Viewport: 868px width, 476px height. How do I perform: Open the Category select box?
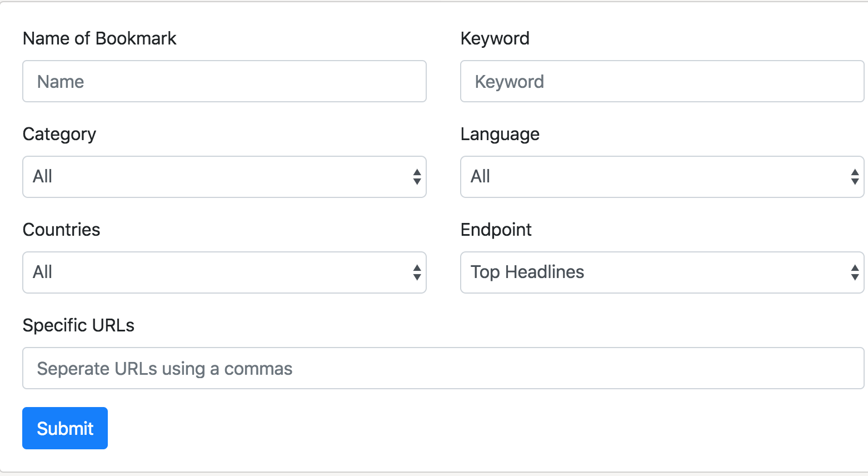pyautogui.click(x=222, y=177)
